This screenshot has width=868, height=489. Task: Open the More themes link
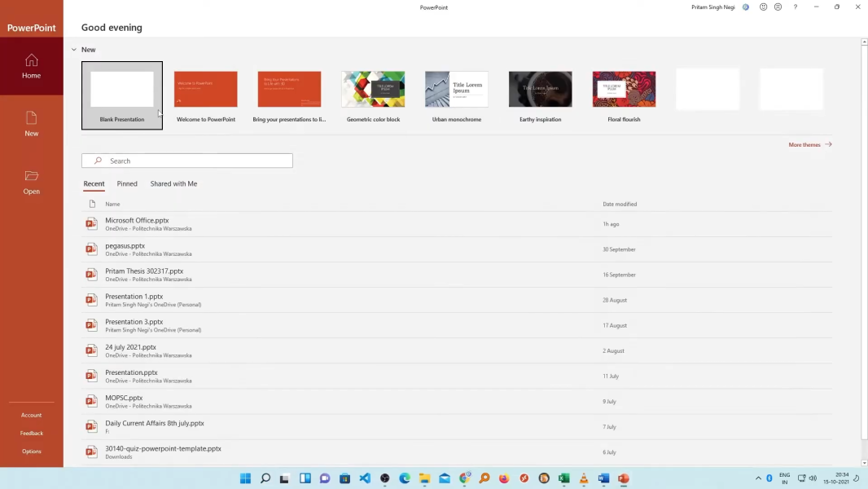point(810,144)
